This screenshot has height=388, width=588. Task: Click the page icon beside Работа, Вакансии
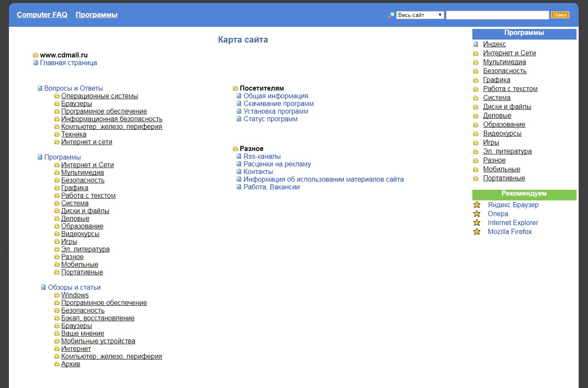[239, 187]
